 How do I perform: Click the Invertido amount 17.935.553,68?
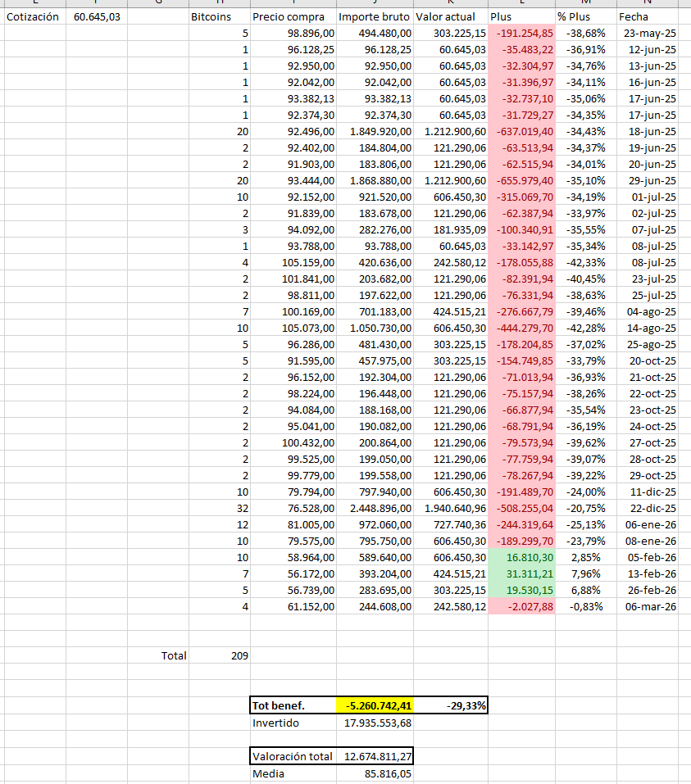tap(375, 723)
